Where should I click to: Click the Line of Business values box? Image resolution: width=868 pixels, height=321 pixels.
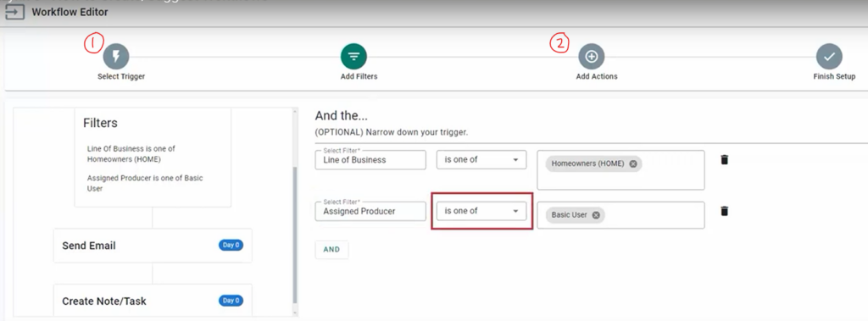(x=620, y=170)
